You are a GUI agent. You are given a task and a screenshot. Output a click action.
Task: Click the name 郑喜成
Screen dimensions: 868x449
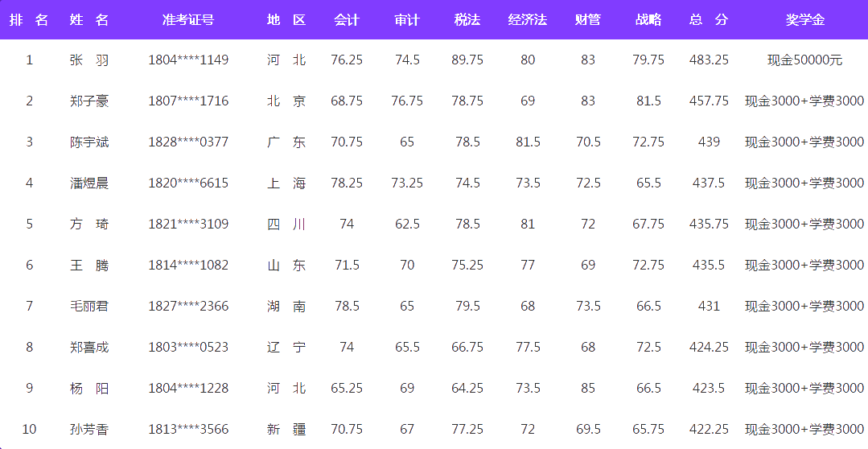click(88, 347)
